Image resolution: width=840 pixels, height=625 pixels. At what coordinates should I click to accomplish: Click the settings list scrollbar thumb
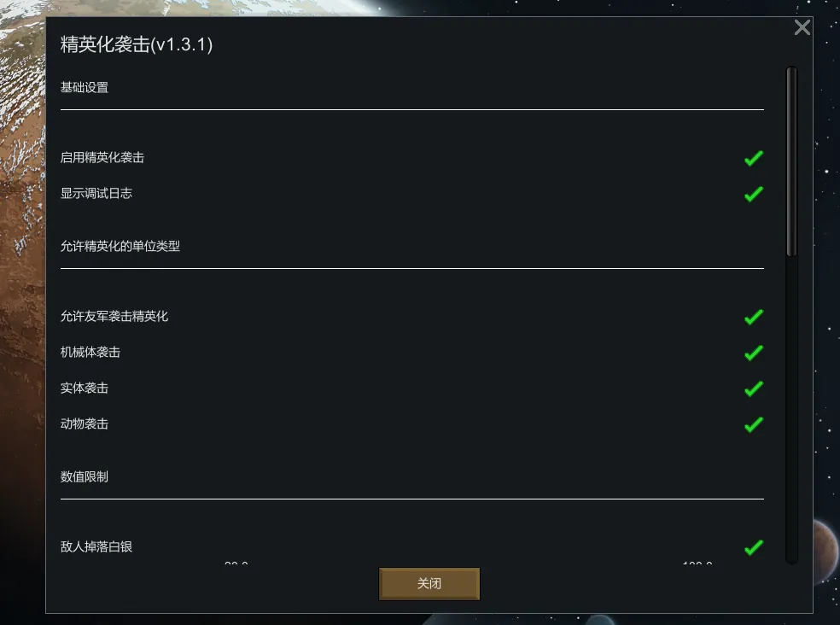pyautogui.click(x=792, y=162)
